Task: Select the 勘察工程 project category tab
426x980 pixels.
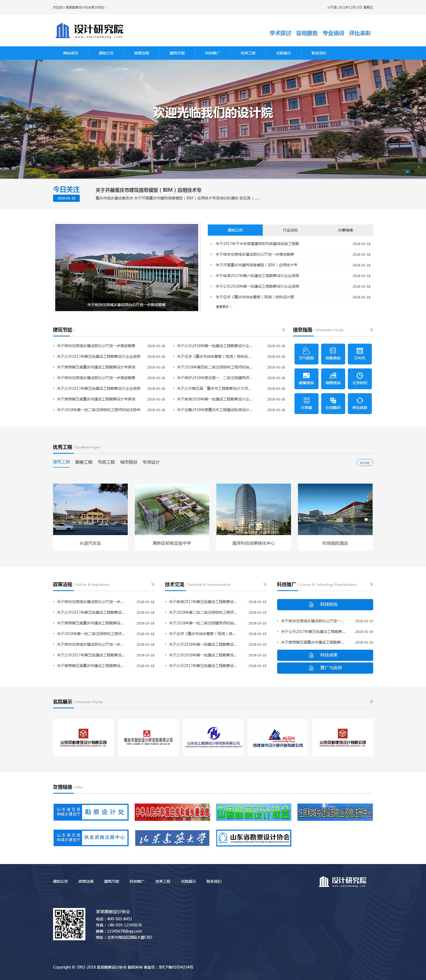Action: click(x=84, y=462)
